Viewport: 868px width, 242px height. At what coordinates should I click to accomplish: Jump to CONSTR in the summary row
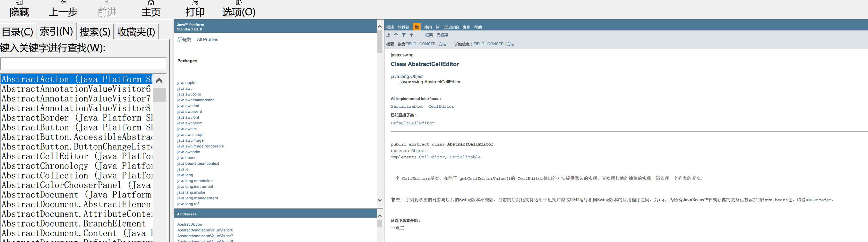tap(427, 44)
